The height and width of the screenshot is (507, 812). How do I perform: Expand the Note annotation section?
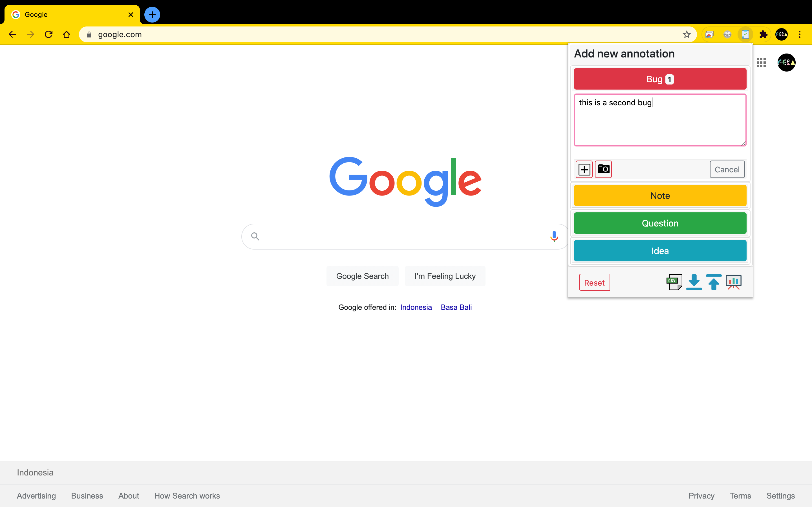(660, 195)
